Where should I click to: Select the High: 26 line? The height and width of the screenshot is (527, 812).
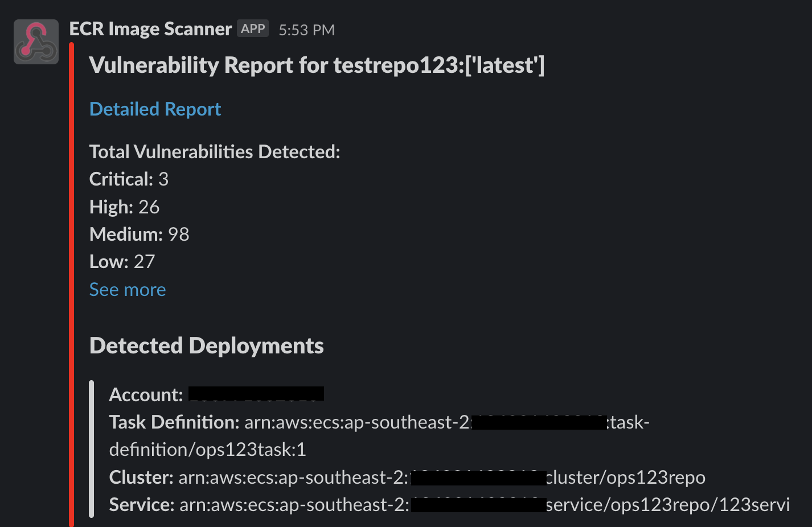click(124, 207)
